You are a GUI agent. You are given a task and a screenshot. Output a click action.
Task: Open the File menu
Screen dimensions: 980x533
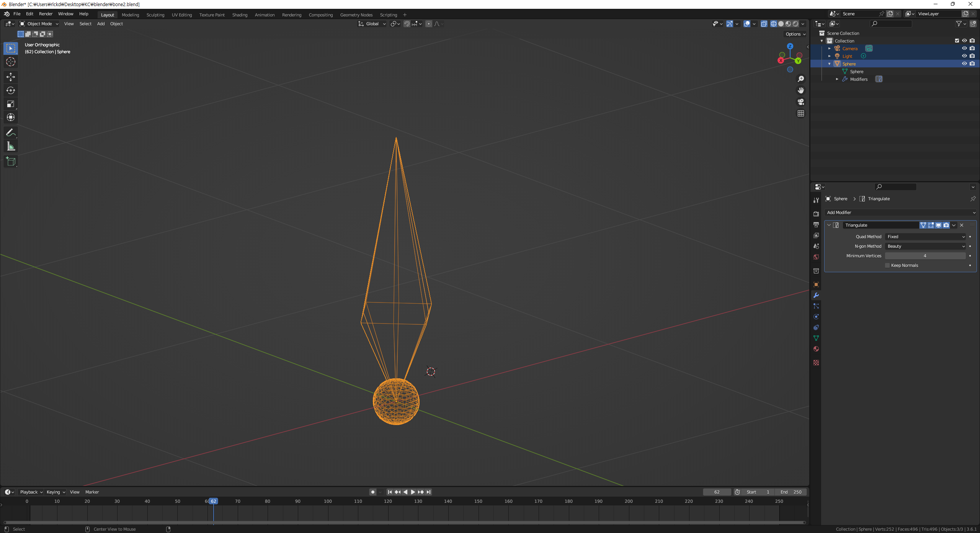pos(17,14)
